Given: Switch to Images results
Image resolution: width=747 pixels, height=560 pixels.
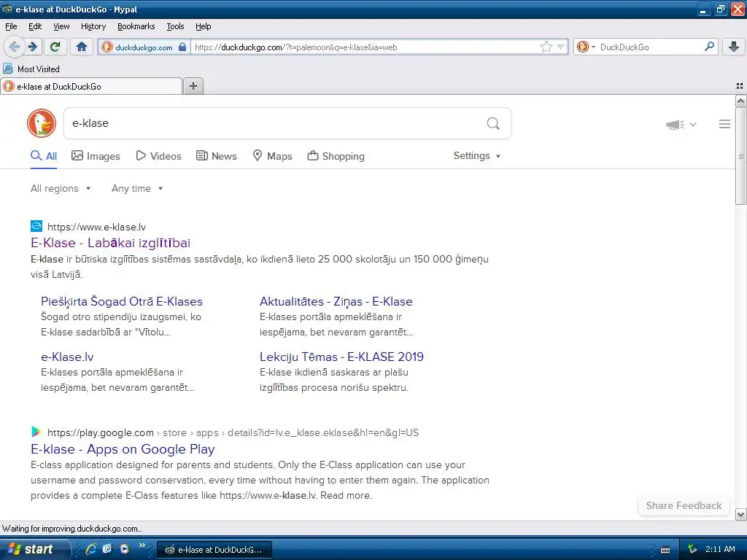Looking at the screenshot, I should [96, 156].
